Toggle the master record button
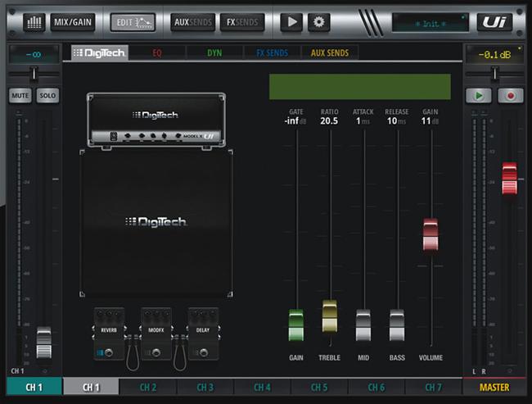Viewport: 532px width, 404px height. click(511, 96)
